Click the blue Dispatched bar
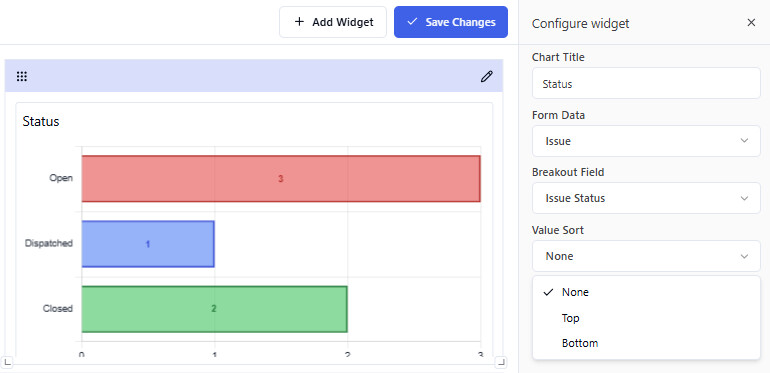 click(x=148, y=244)
